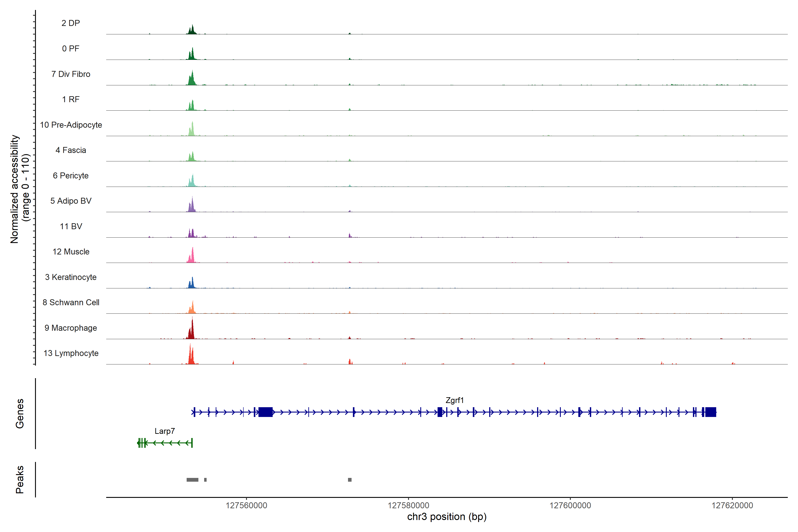Click the Peaks panel label

20,479
